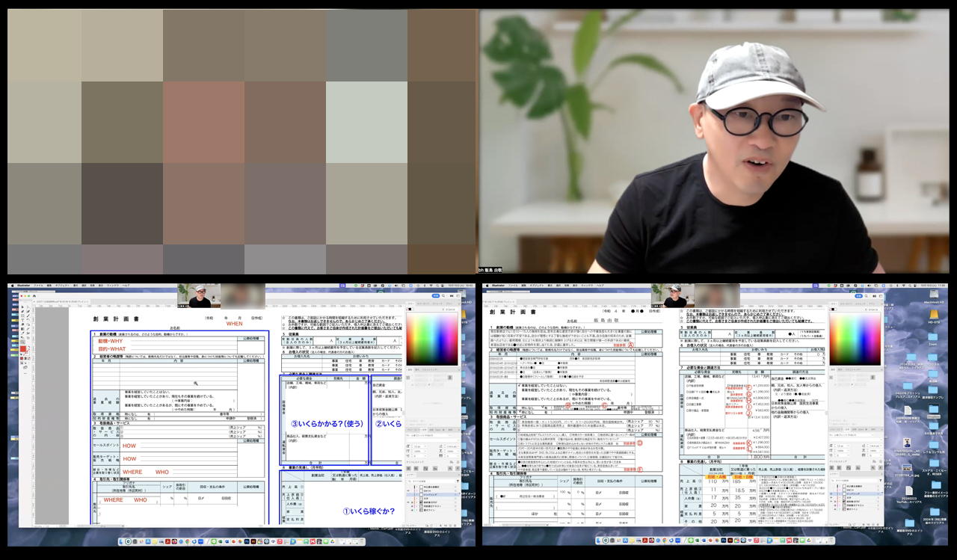Select the Selection tool in left Illustrator toolbar

click(22, 307)
